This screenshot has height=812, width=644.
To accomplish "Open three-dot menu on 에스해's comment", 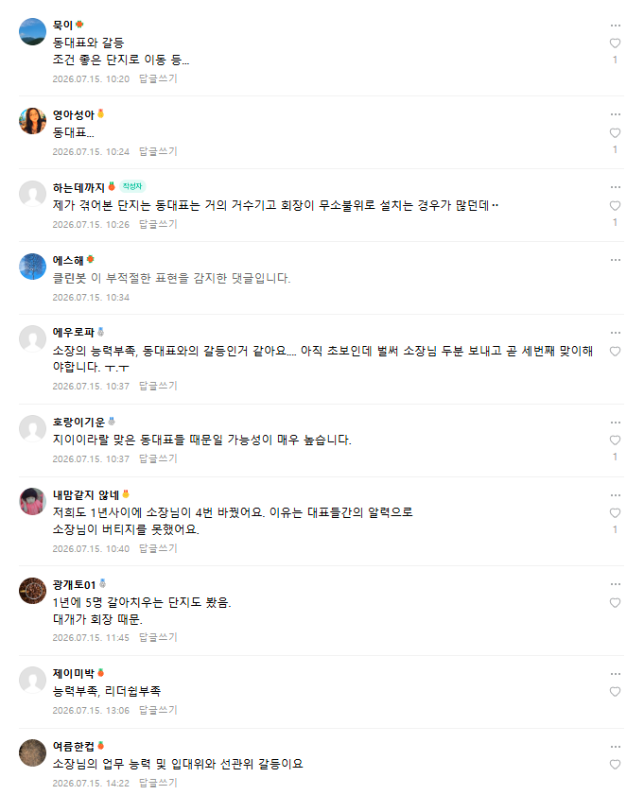I will click(615, 260).
